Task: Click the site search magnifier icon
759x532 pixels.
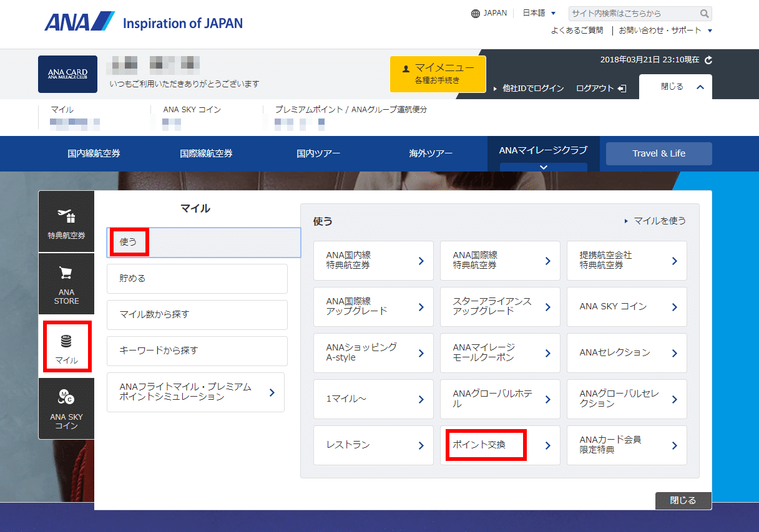Action: point(704,14)
